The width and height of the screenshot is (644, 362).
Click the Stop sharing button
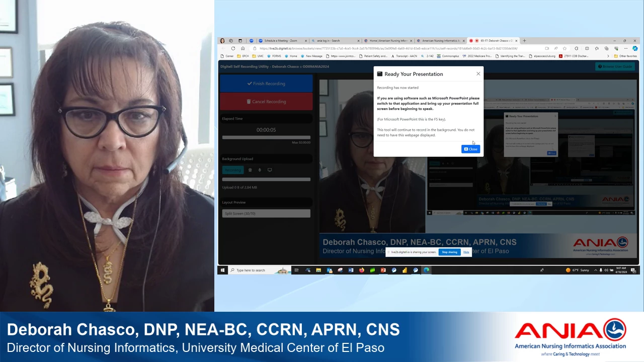[x=449, y=252]
